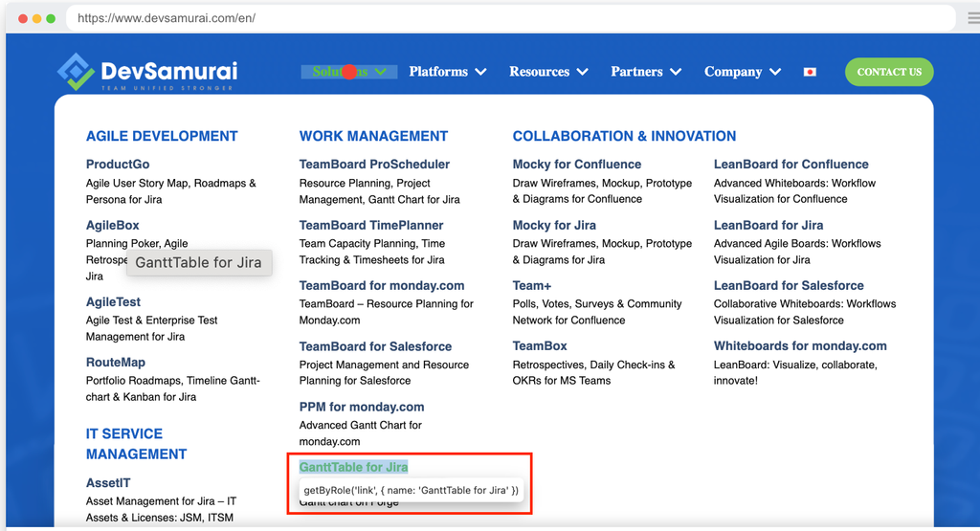Screen dimensions: 980x531
Task: Open LeanBoard for Confluence link
Action: (x=791, y=165)
